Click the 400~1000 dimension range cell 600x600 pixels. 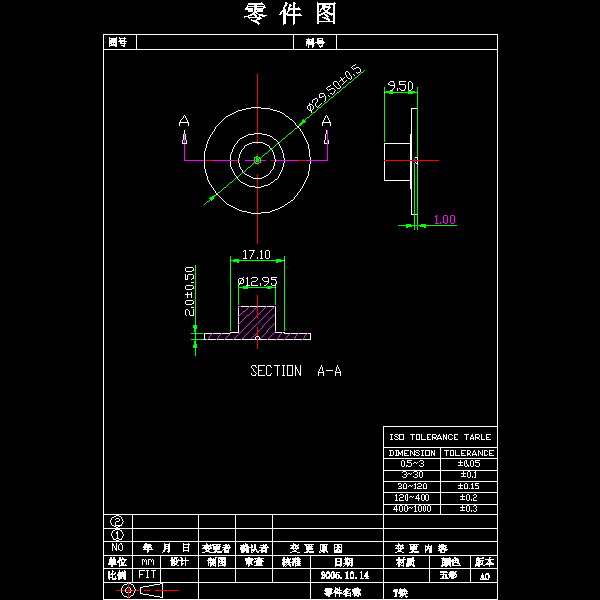tap(411, 509)
